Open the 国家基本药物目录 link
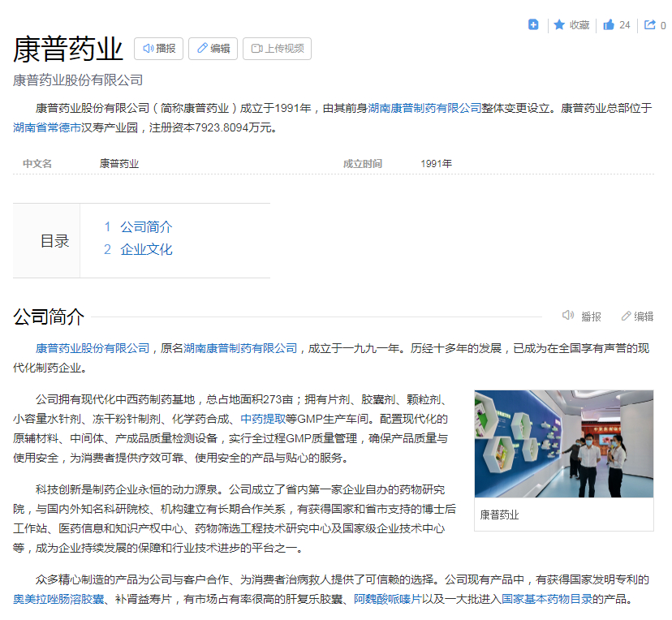Screen dimensions: 672x620 point(547,599)
